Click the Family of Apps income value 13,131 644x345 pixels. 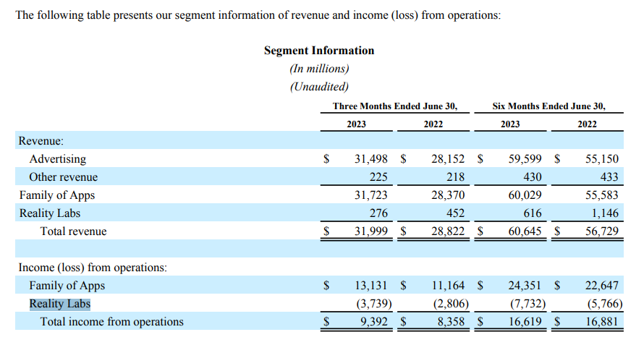pos(373,286)
